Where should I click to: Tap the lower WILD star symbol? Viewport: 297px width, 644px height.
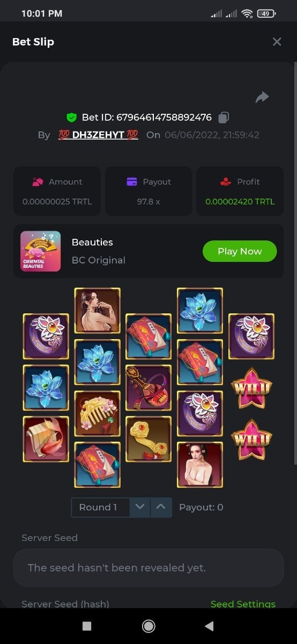pos(251,439)
